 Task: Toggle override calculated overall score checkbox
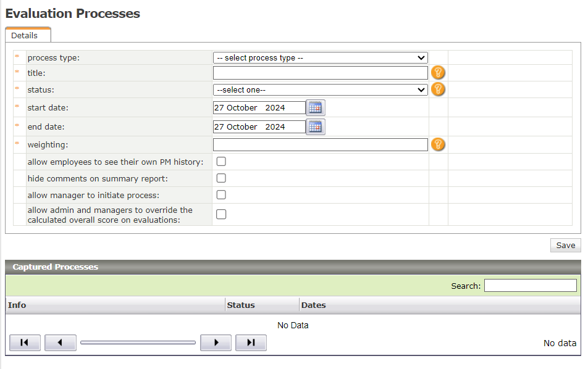(221, 215)
